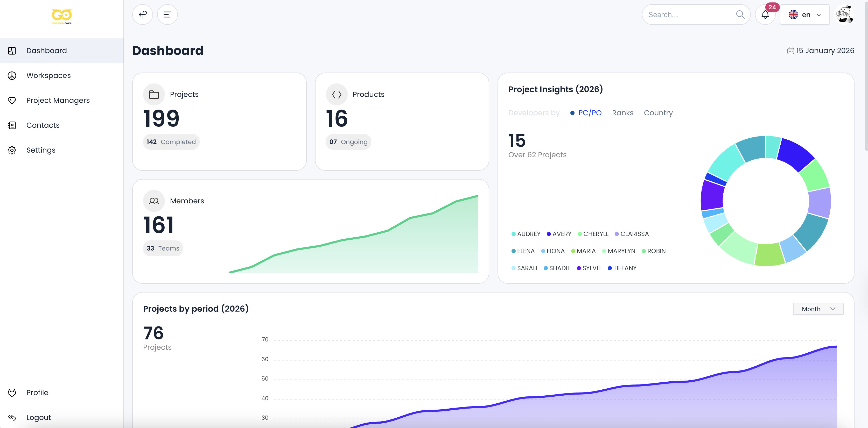Click the language dropdown chevron arrow

click(819, 15)
